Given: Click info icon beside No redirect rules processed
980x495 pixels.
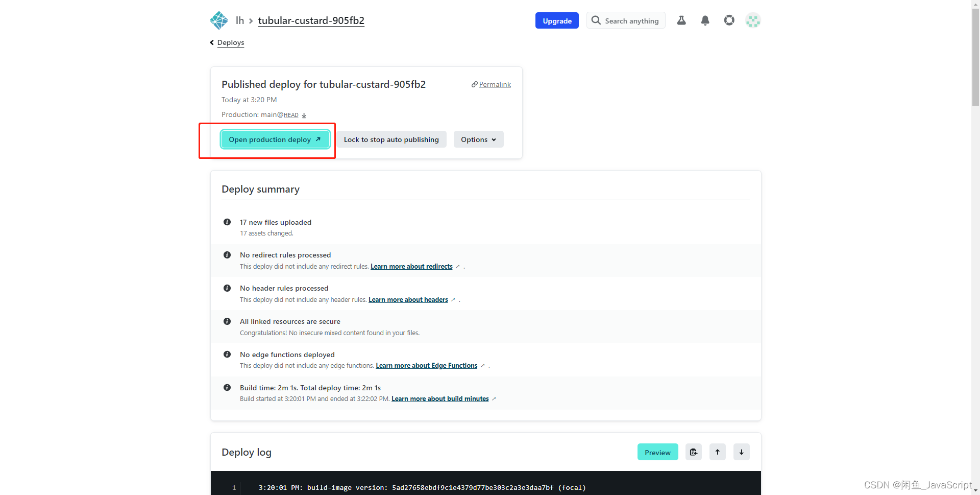Looking at the screenshot, I should [x=227, y=255].
